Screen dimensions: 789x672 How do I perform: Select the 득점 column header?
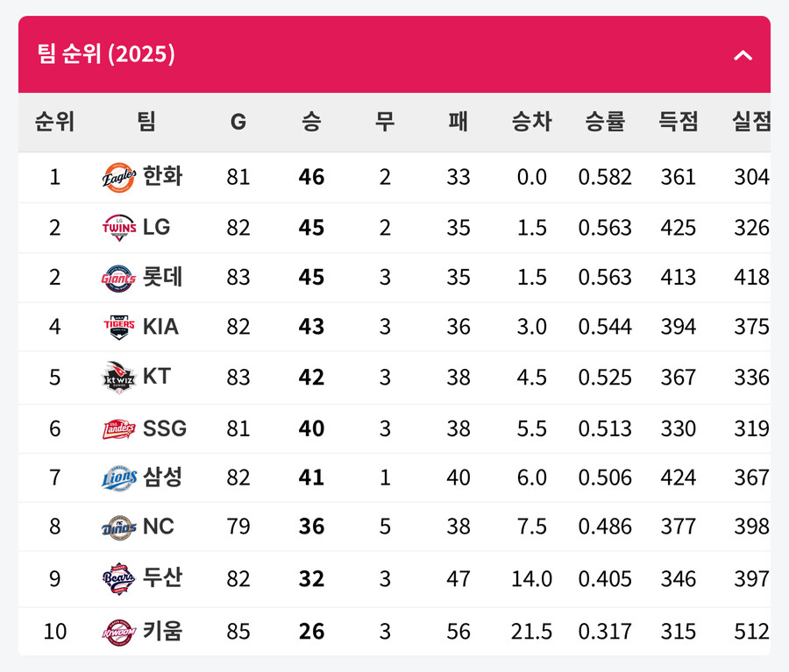pyautogui.click(x=679, y=122)
